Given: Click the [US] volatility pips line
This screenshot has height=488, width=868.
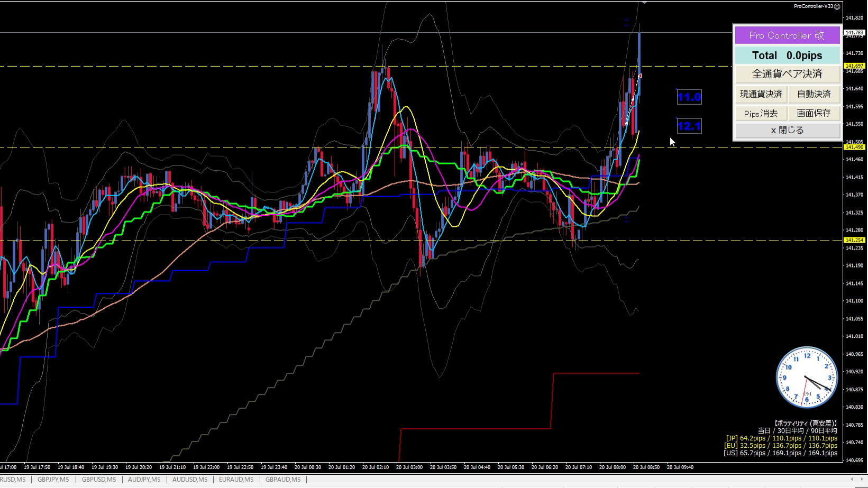Looking at the screenshot, I should click(781, 453).
